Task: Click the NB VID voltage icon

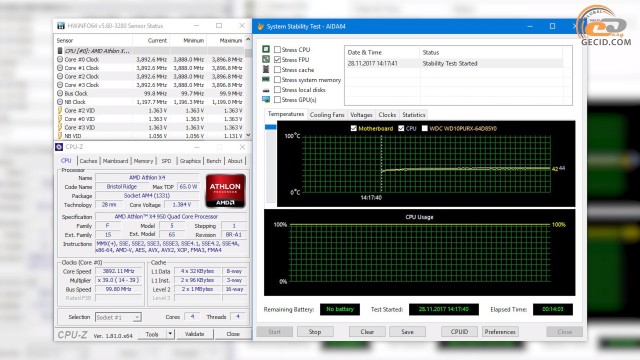Action: pyautogui.click(x=60, y=136)
